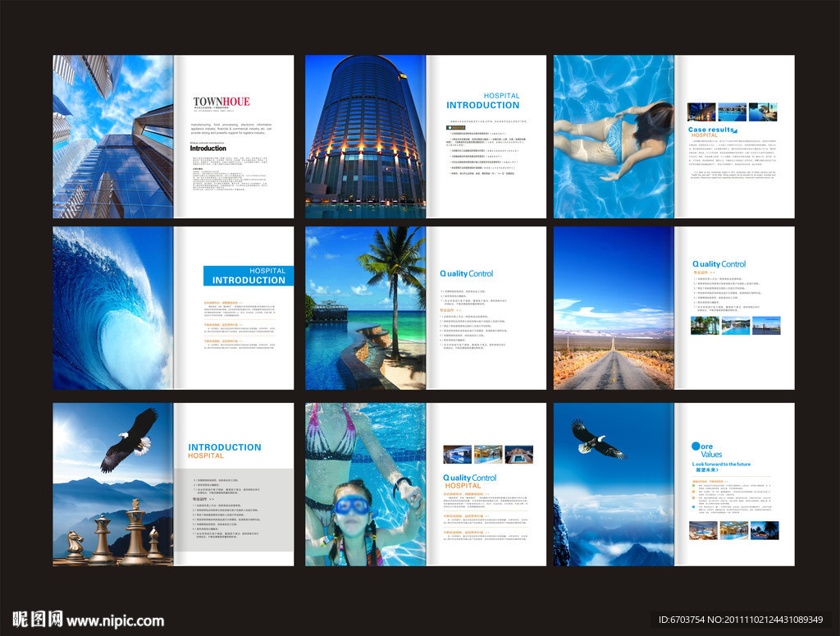
Task: Click the 'Case results' heading
Action: 712,130
